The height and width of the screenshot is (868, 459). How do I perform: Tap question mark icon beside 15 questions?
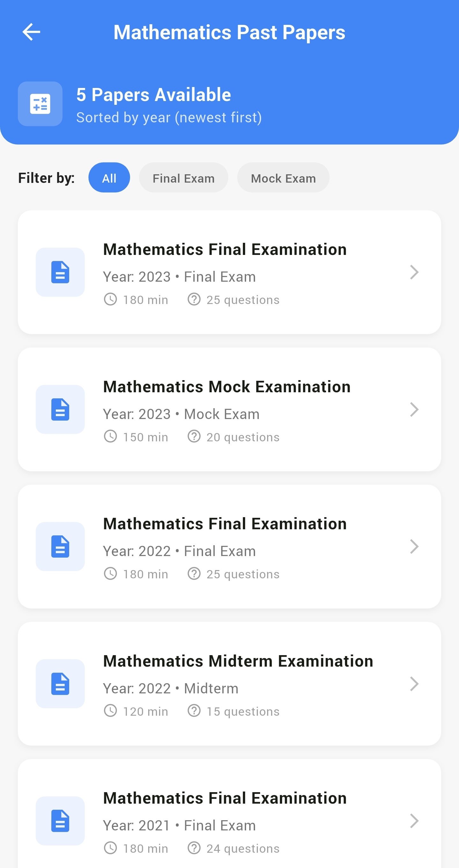click(194, 711)
